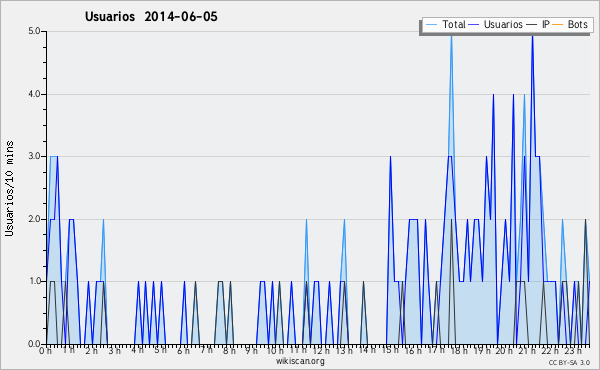Click the orange Bots legend line
Viewport: 600px width, 370px height.
point(558,25)
